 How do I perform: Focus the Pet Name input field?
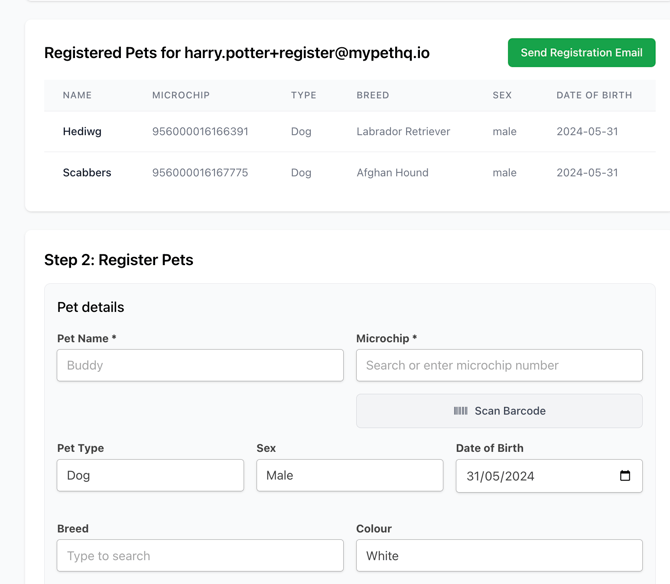click(x=200, y=365)
